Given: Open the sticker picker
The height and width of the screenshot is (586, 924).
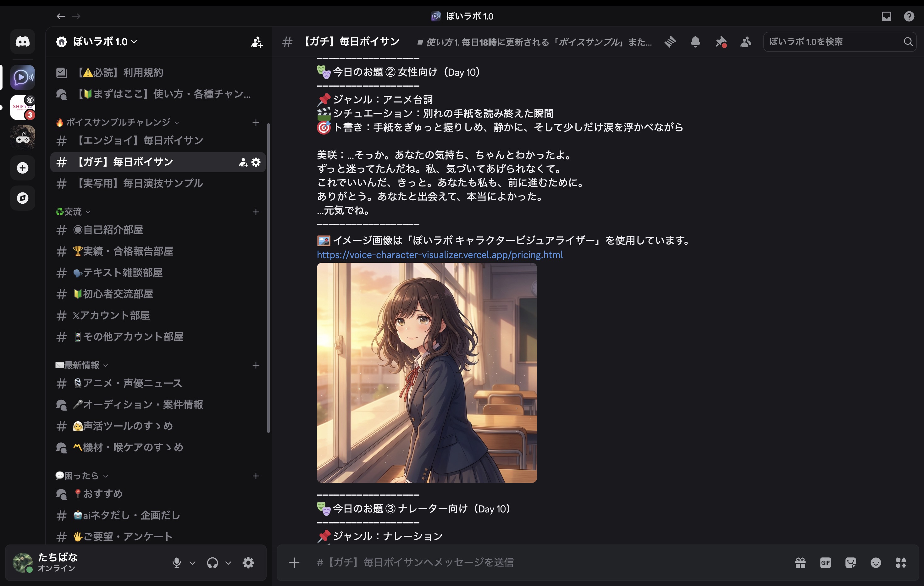Looking at the screenshot, I should 850,563.
